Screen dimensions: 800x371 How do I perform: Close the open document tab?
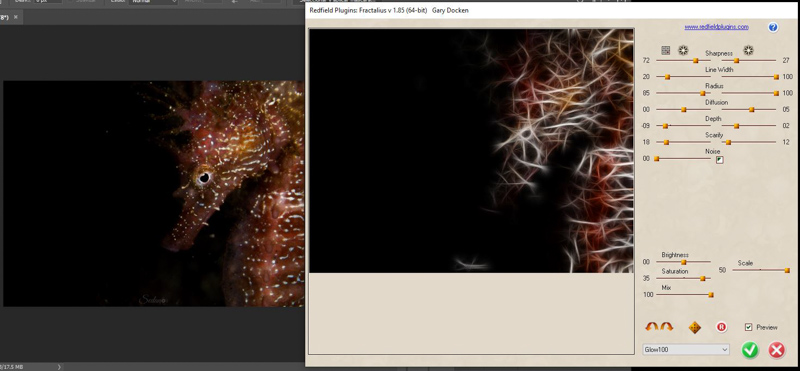(x=16, y=17)
